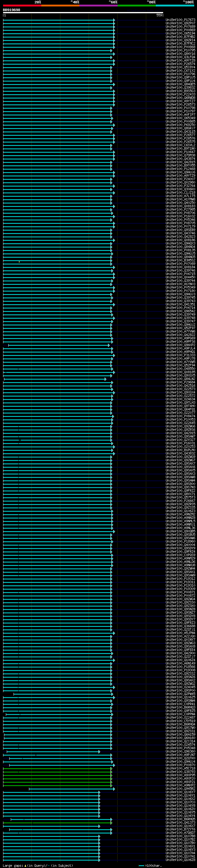Select hit label UniRef100_Q106Z8
197x868 pixels.
coord(180,860)
